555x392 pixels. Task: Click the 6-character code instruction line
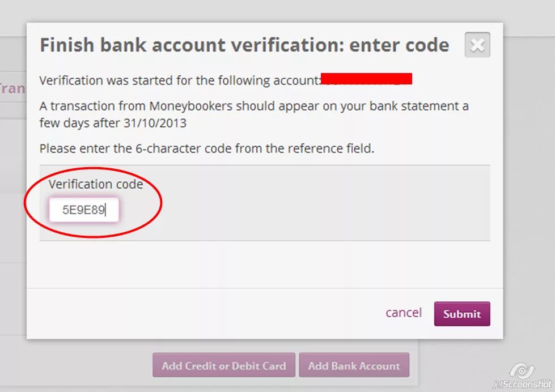(x=207, y=148)
